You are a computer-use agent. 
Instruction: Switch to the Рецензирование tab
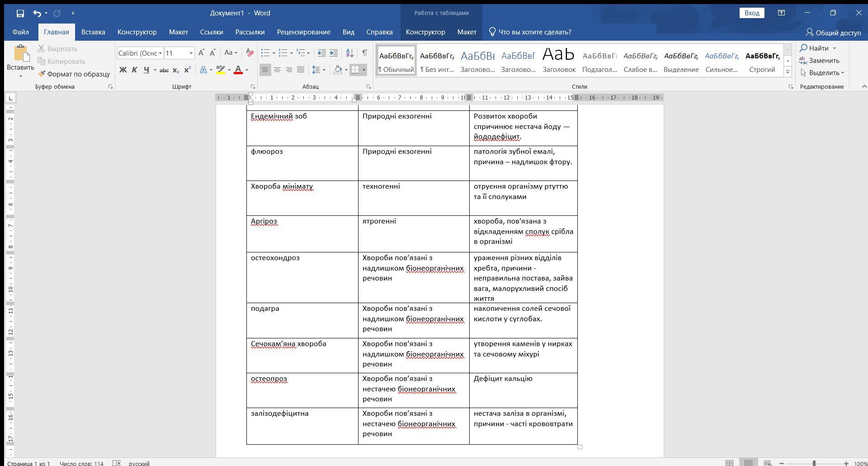303,32
